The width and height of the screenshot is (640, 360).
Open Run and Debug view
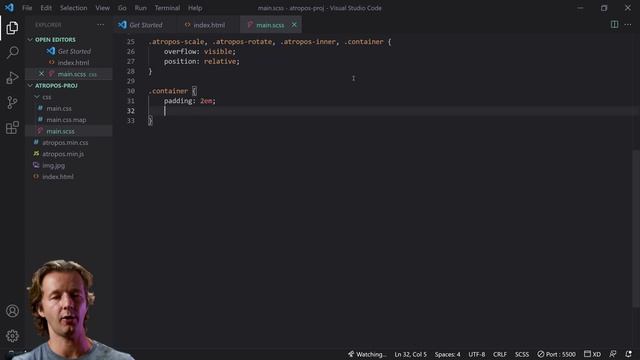pos(12,78)
